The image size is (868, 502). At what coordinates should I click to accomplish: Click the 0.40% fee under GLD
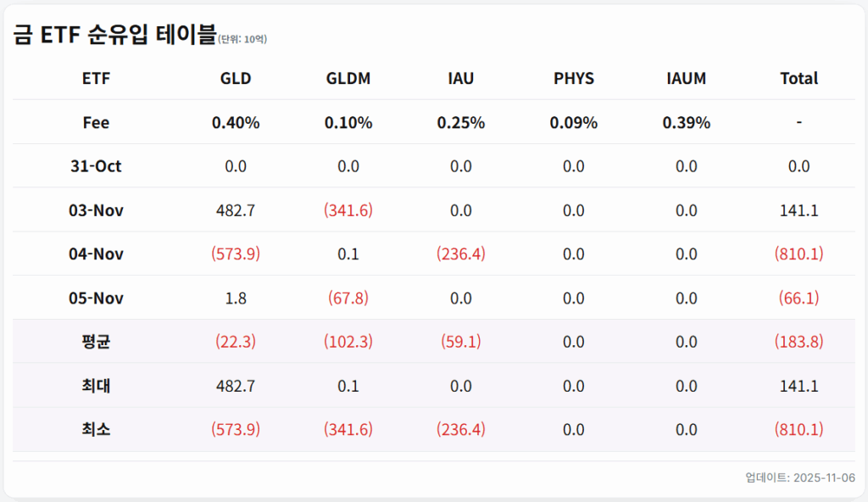236,123
